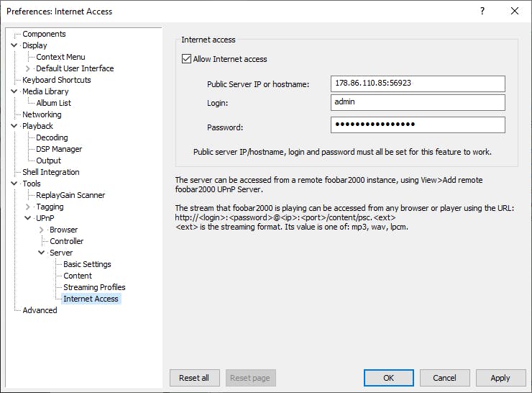Click the Apply button
This screenshot has width=532, height=393.
click(500, 378)
